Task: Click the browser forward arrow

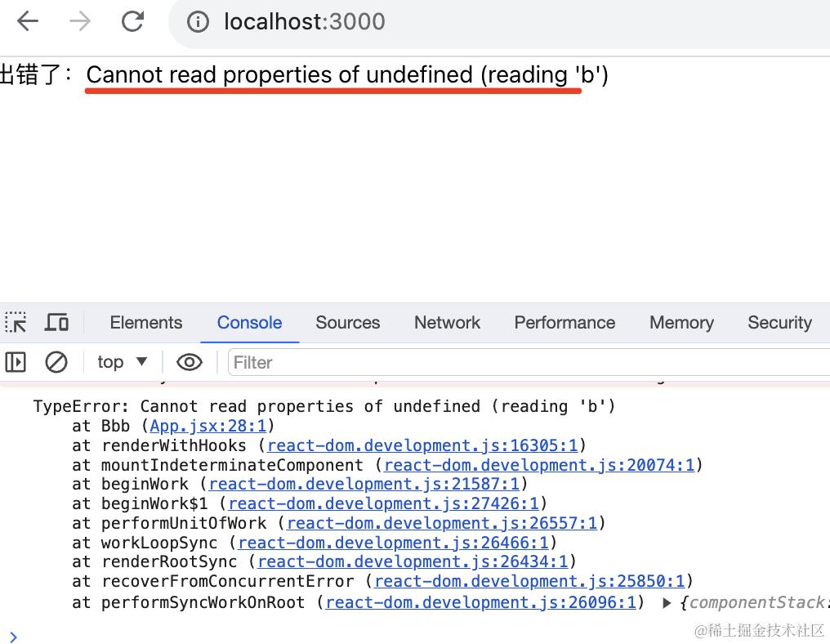Action: (x=80, y=22)
